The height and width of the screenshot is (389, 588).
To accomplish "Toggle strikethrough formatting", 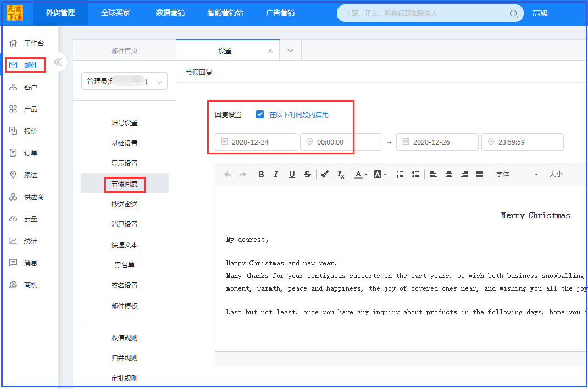I will [x=307, y=174].
